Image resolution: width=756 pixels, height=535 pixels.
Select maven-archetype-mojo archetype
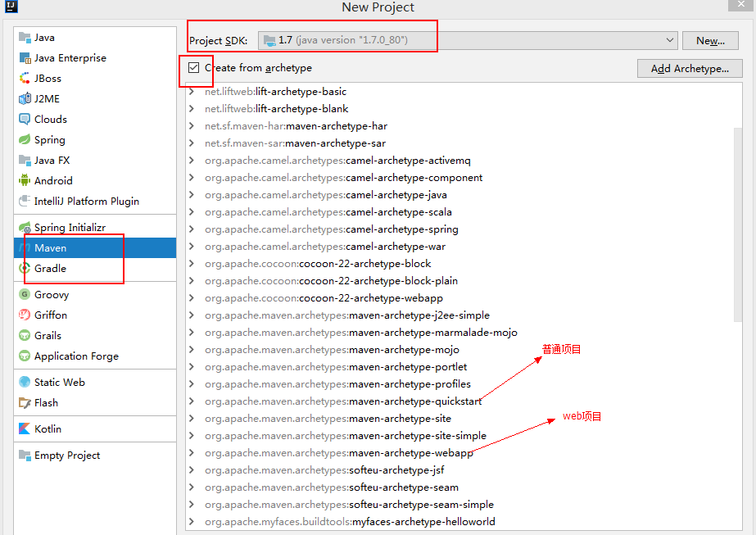point(332,350)
